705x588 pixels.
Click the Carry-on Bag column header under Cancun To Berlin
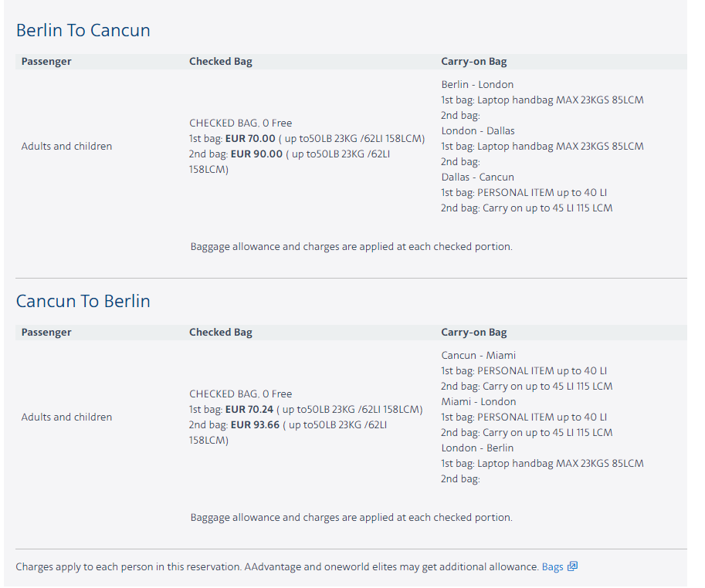click(x=474, y=333)
